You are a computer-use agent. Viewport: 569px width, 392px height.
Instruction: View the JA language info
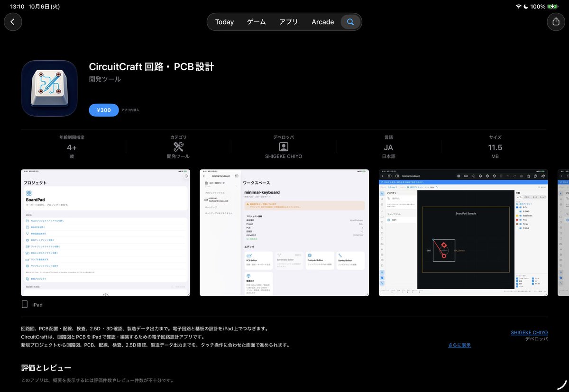point(388,147)
